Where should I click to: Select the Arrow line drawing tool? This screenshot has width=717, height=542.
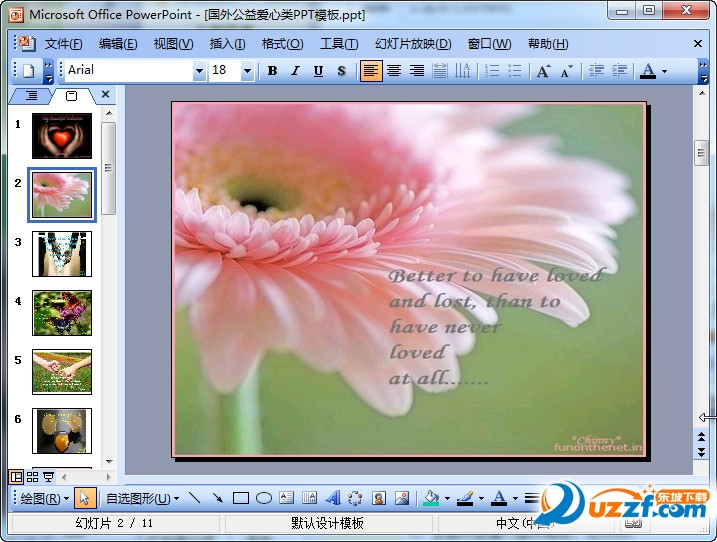pyautogui.click(x=217, y=498)
